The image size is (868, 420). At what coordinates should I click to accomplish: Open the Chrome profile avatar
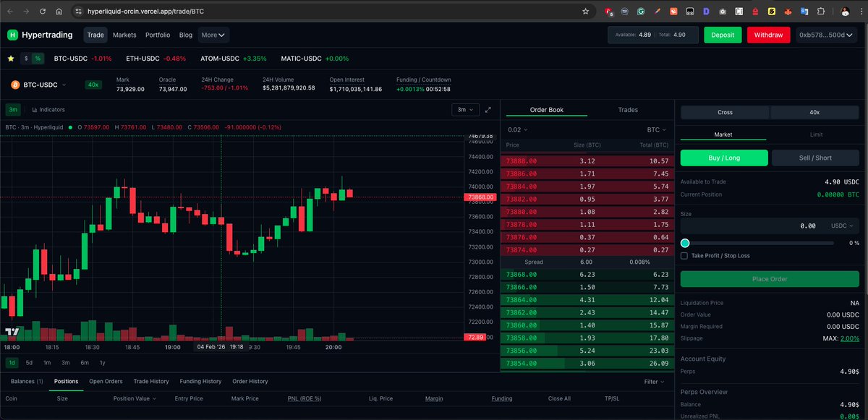click(x=844, y=12)
